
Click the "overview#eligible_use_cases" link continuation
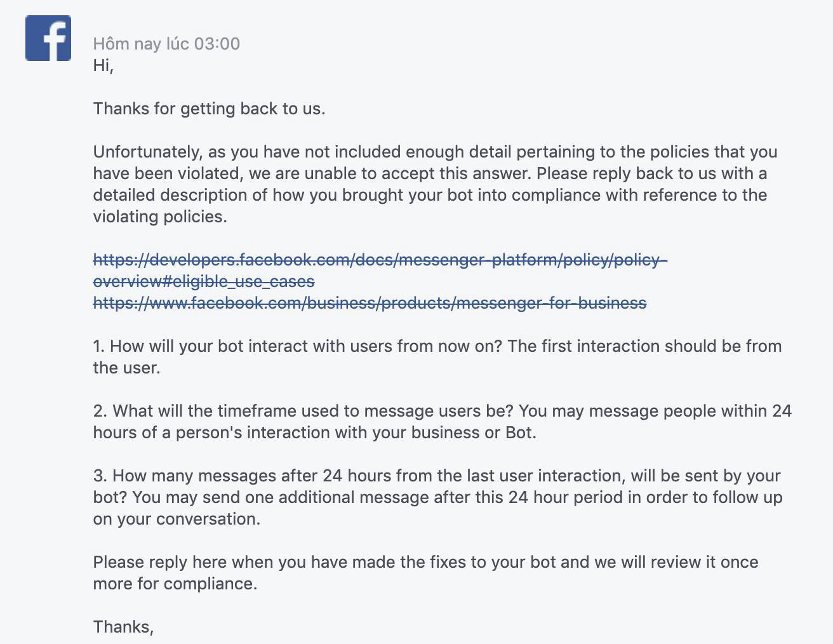tap(204, 281)
